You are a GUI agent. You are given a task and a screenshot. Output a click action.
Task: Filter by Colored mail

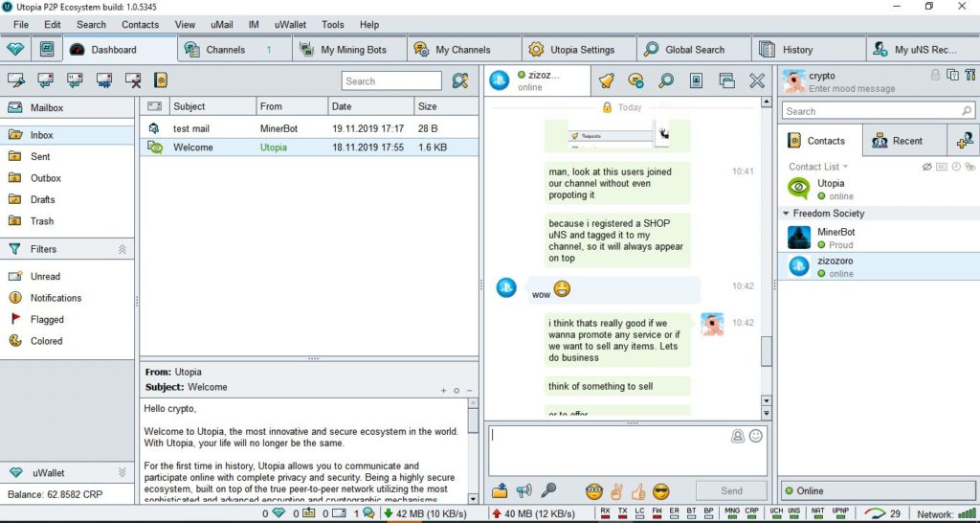click(x=67, y=341)
